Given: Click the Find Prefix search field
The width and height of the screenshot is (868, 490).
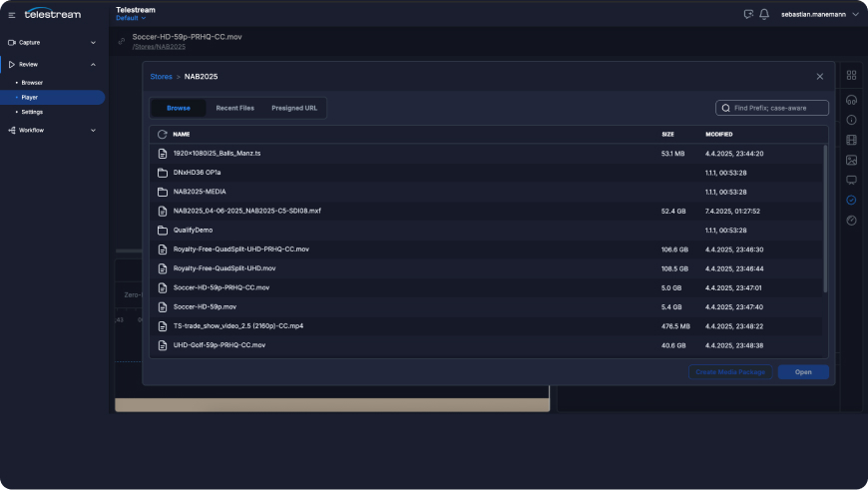Looking at the screenshot, I should click(x=771, y=108).
